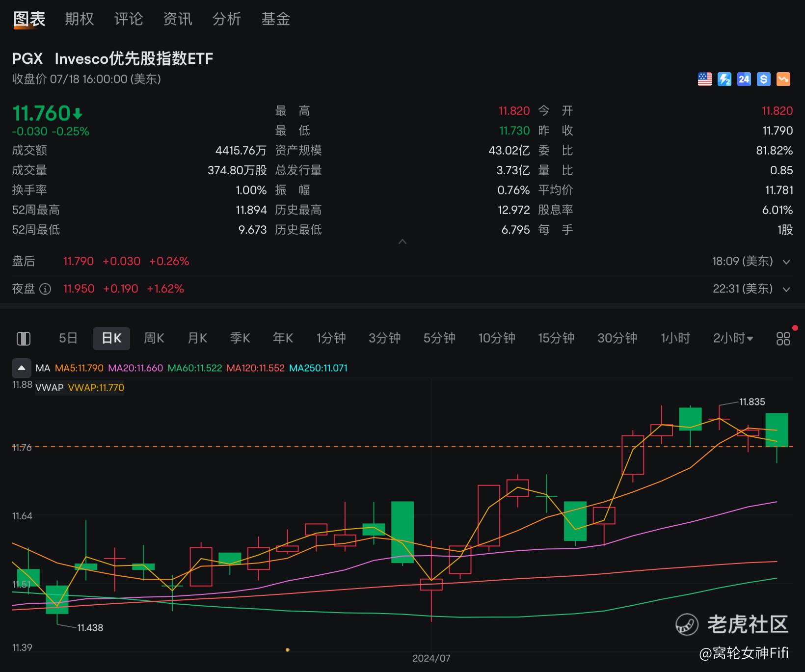Tap the orange downtrend short-selling icon
Screen dimensions: 805x672
tap(783, 79)
